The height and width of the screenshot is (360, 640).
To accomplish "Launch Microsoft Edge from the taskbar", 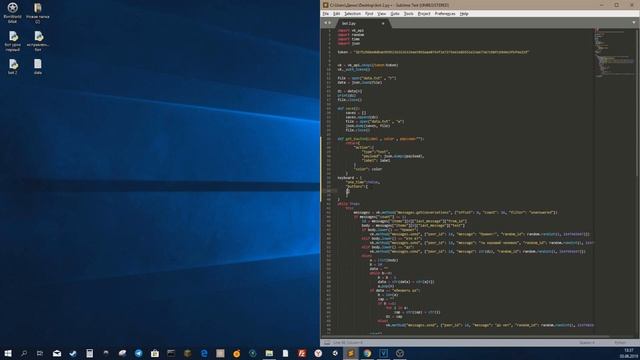I will pos(204,353).
